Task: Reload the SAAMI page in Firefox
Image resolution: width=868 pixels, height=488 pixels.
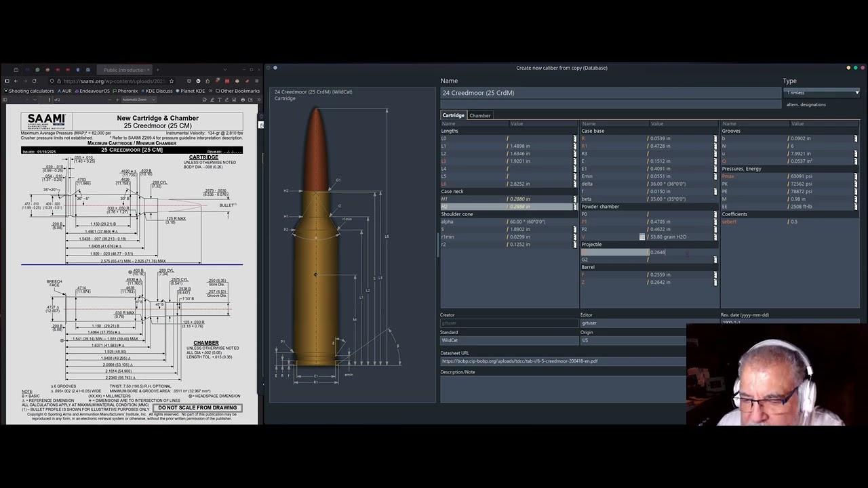Action: coord(35,81)
